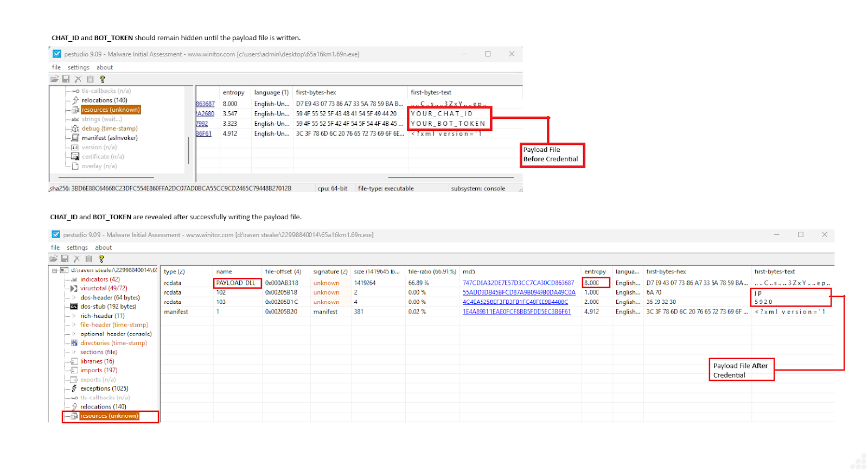Collapse the d:\raven stealer root node
Screen dimensions: 868x471
55,270
